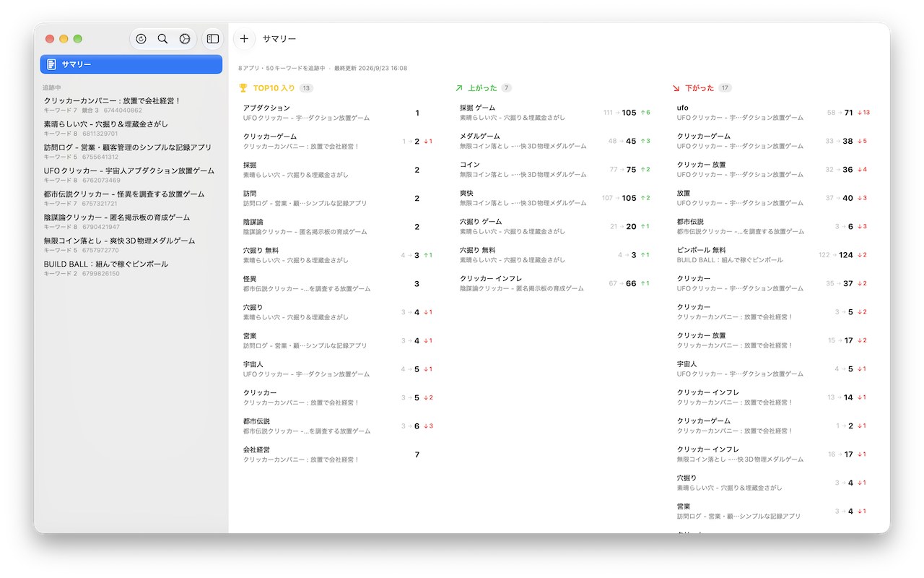Click the 下がった column header
Image resolution: width=924 pixels, height=578 pixels.
tap(701, 88)
